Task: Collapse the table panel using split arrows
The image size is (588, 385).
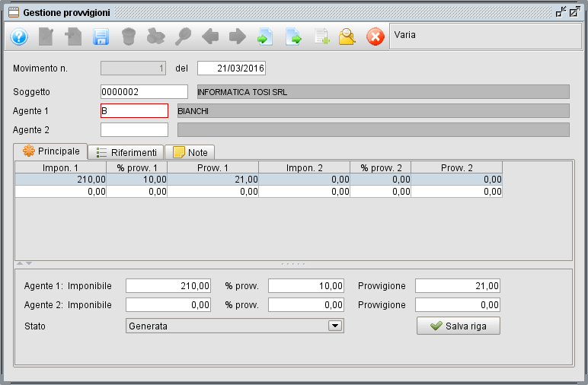Action: pyautogui.click(x=21, y=263)
